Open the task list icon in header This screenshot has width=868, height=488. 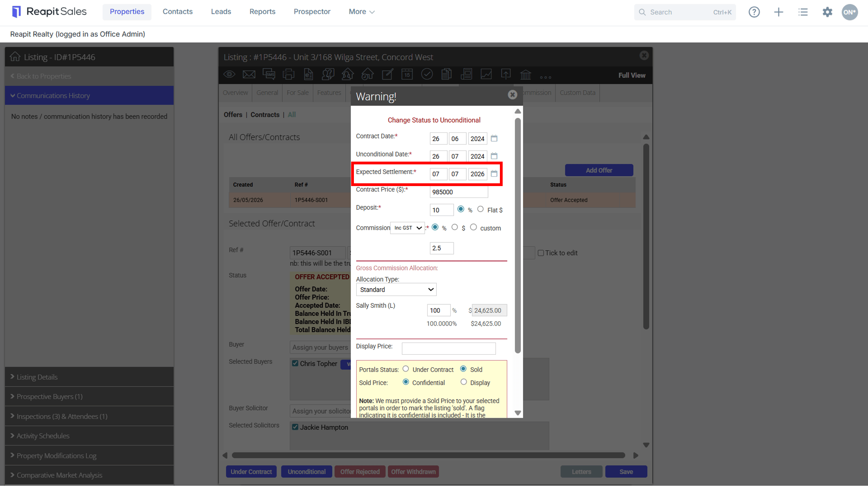(803, 12)
